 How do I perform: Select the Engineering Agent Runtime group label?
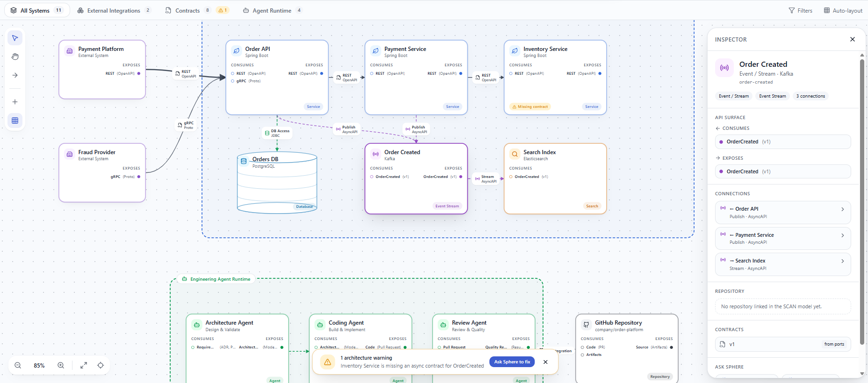pos(217,279)
